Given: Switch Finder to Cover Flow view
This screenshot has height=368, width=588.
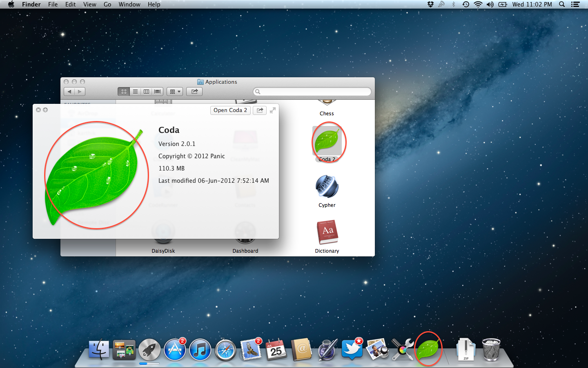Looking at the screenshot, I should point(158,92).
